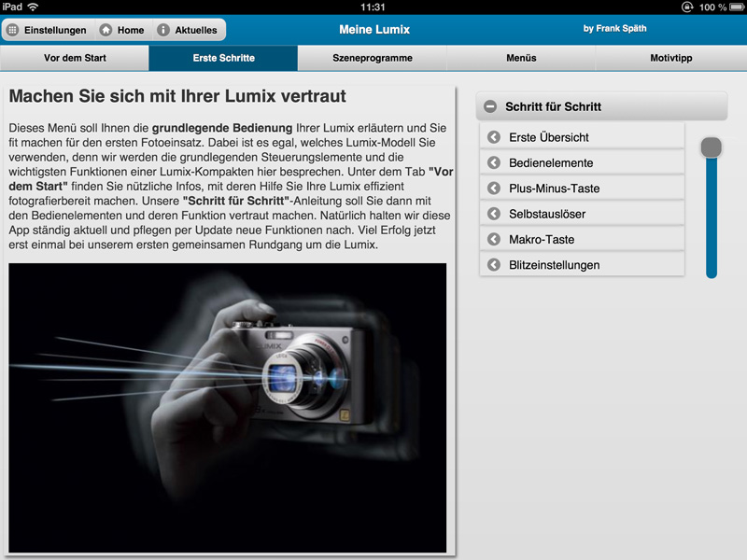The height and width of the screenshot is (560, 747).
Task: Click the gray slider handle
Action: point(712,147)
